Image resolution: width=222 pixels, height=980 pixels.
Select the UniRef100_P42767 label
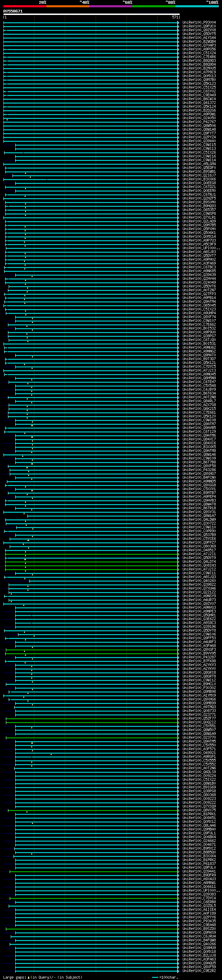199,122
